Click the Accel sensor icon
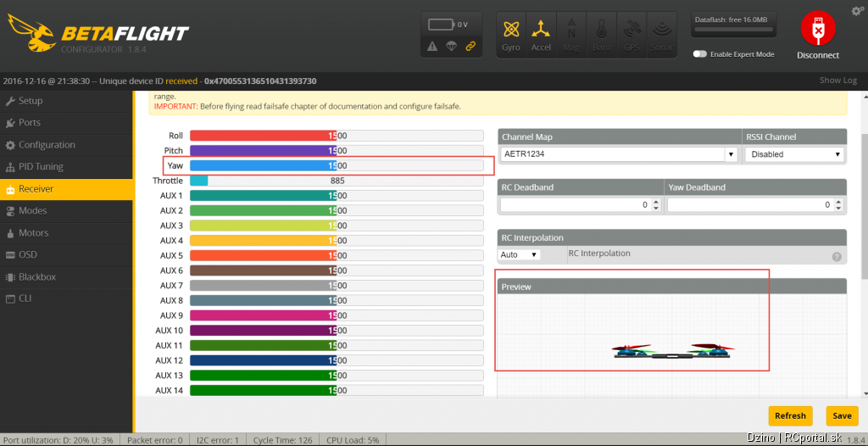Image resolution: width=868 pixels, height=446 pixels. pyautogui.click(x=541, y=35)
